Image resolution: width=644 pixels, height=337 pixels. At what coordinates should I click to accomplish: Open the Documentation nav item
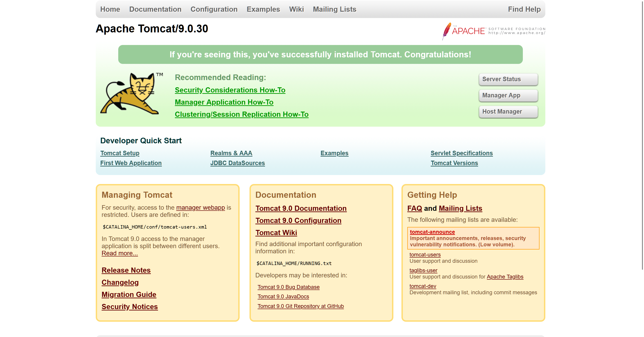click(x=155, y=9)
